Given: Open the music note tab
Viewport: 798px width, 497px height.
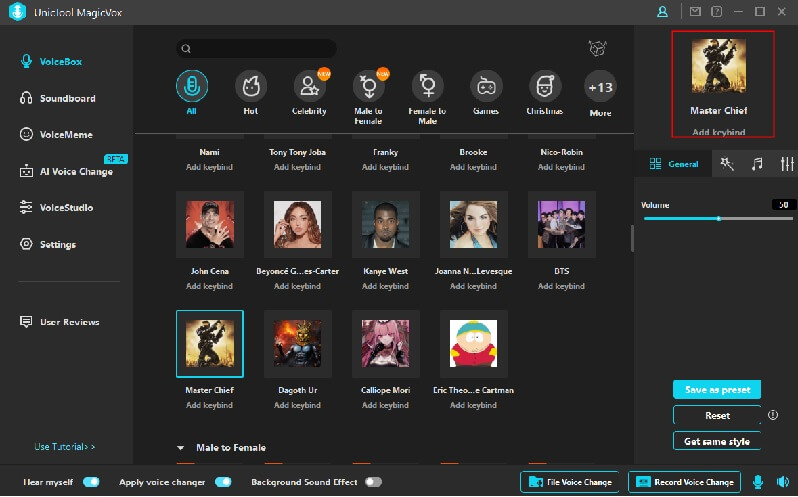Looking at the screenshot, I should pyautogui.click(x=757, y=164).
